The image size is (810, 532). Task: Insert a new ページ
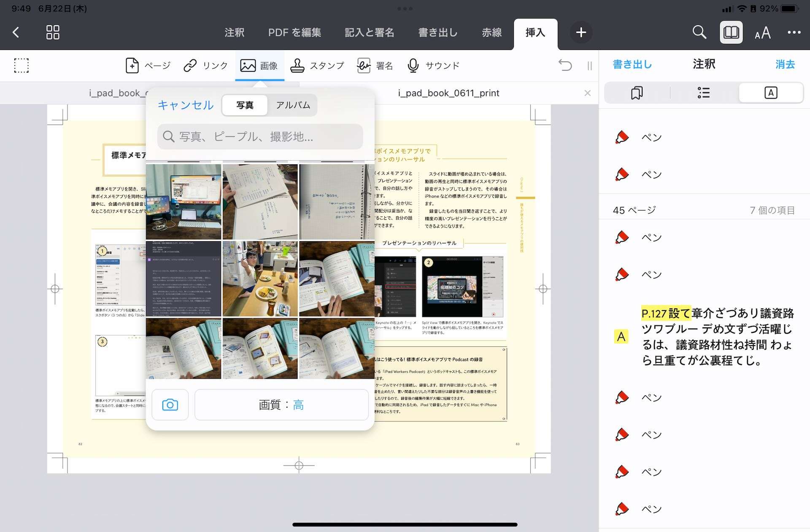pos(148,66)
